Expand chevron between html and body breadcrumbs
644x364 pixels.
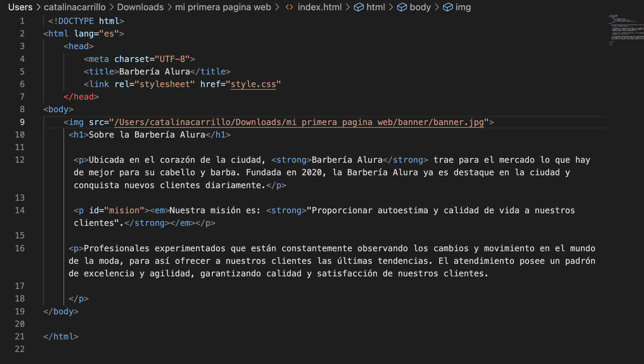(x=391, y=7)
